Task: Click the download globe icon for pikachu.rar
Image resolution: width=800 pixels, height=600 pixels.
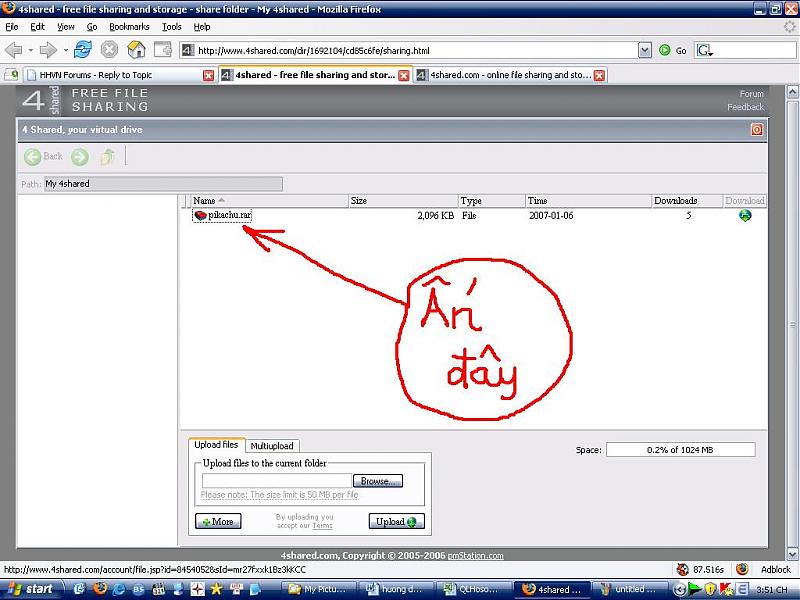Action: point(745,215)
